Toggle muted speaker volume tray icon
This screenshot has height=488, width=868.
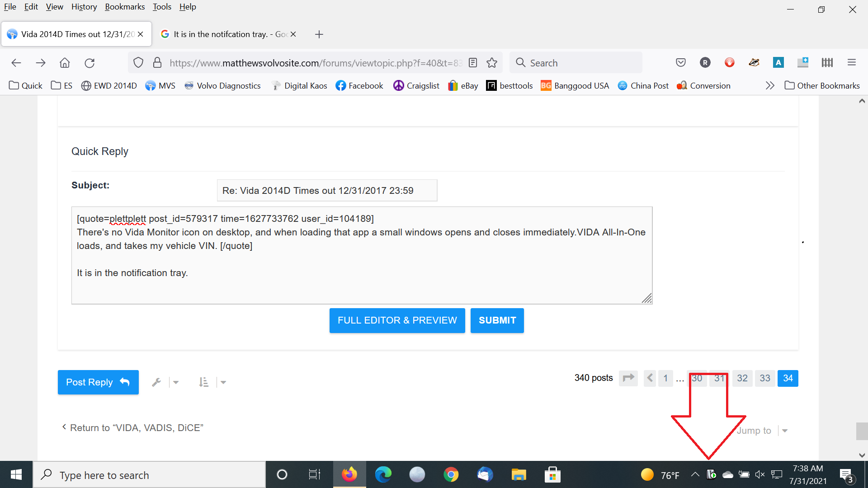[760, 474]
